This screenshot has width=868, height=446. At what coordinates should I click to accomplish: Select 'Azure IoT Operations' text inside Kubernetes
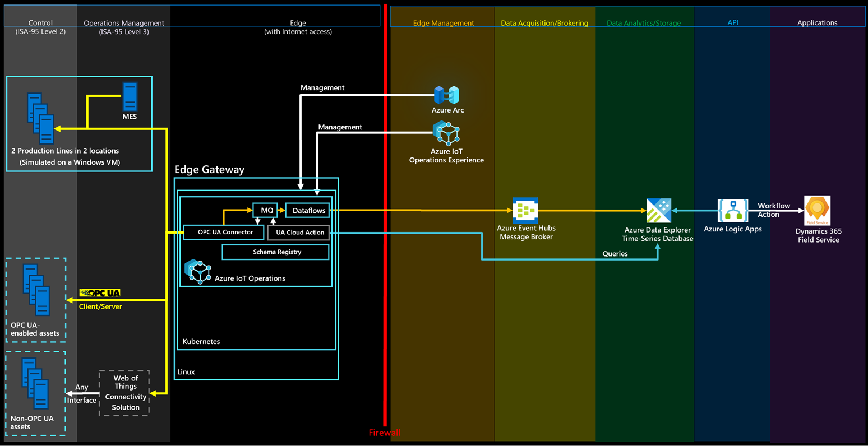click(250, 278)
